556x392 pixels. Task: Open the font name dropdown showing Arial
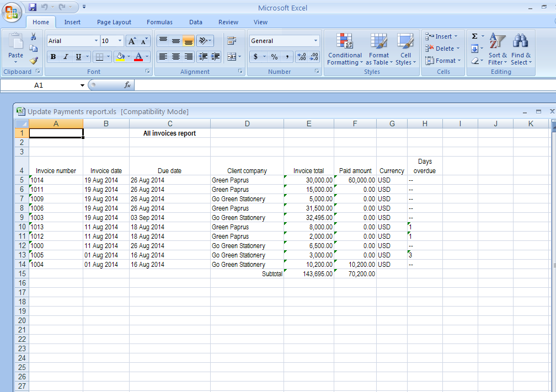click(96, 41)
